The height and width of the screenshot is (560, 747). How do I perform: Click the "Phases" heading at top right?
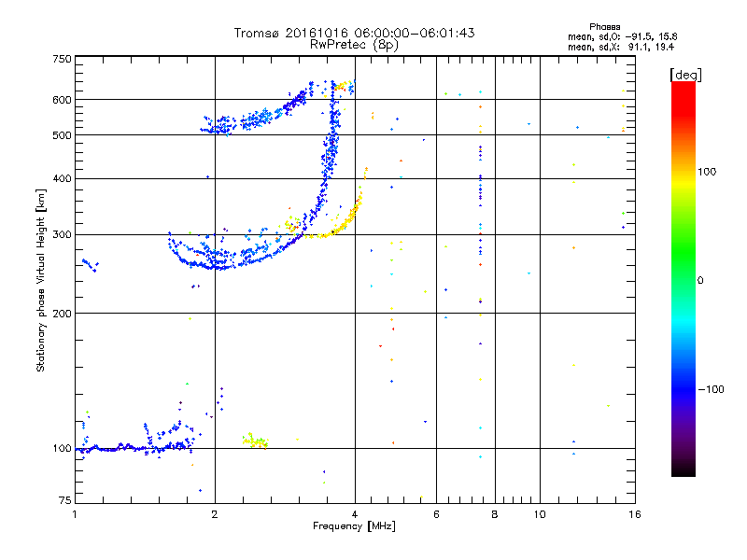point(604,27)
